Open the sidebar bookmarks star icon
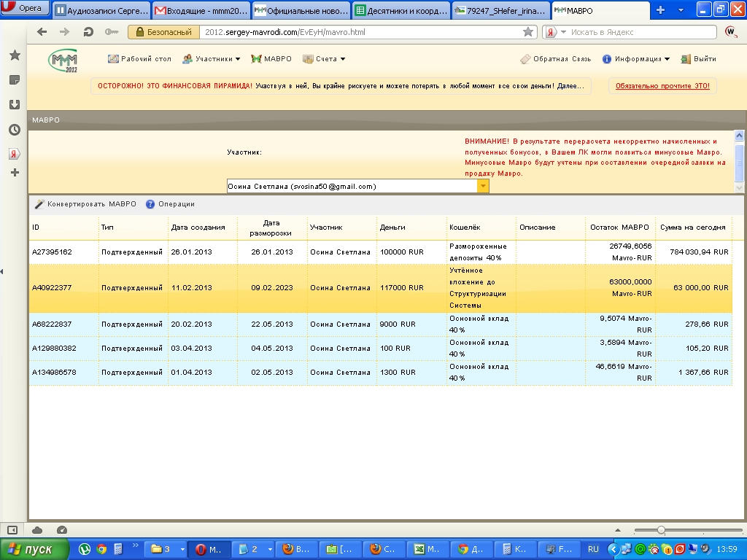Viewport: 747px width, 560px height. tap(15, 55)
